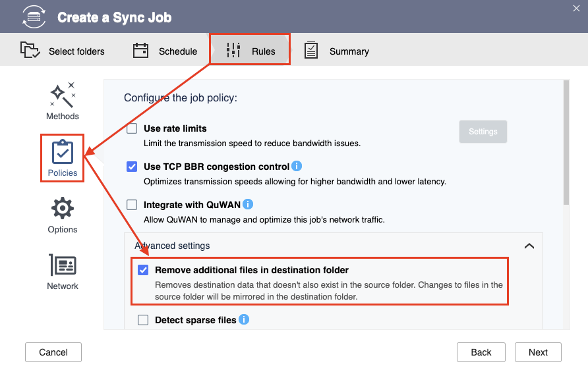
Task: Click the Back button
Action: 481,352
